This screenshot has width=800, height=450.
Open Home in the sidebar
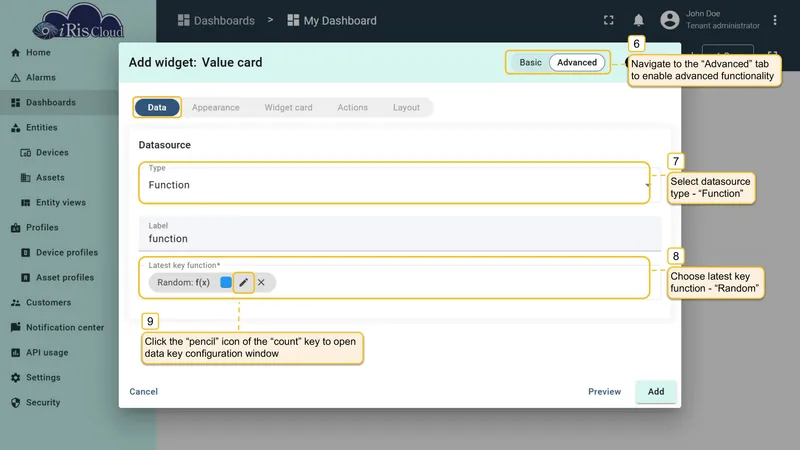(x=31, y=53)
